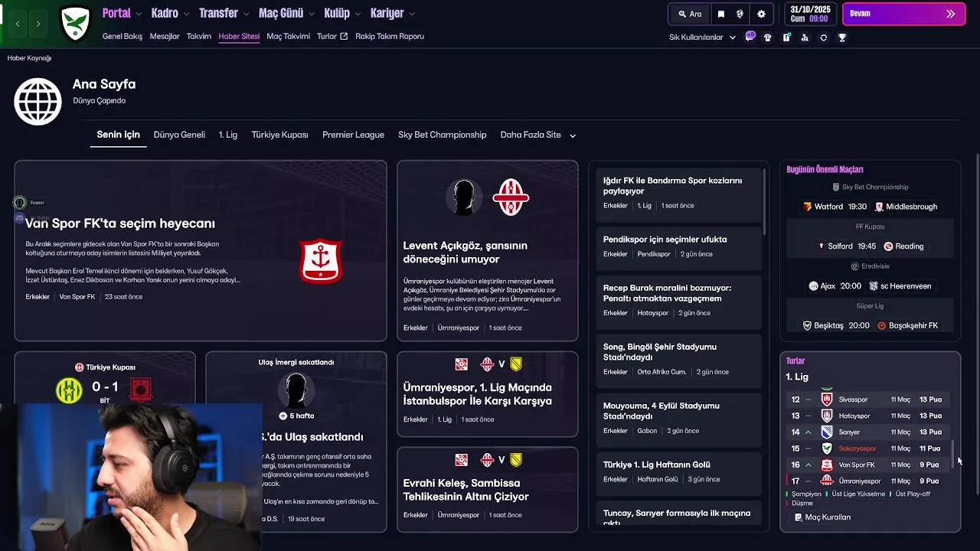
Task: Click Sakaryaspor crest in league table
Action: click(x=827, y=448)
